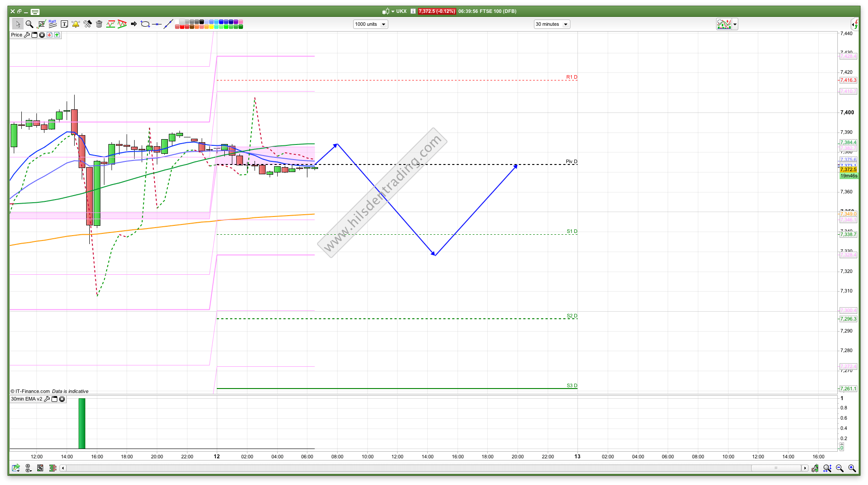Screen dimensions: 868x485
Task: Click the alarm bell alert icon
Action: coord(76,24)
